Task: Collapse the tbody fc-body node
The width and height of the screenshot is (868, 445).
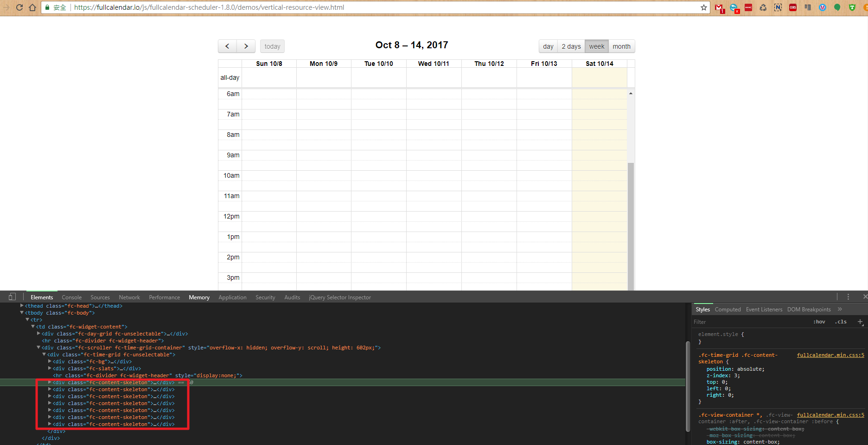Action: (22, 313)
